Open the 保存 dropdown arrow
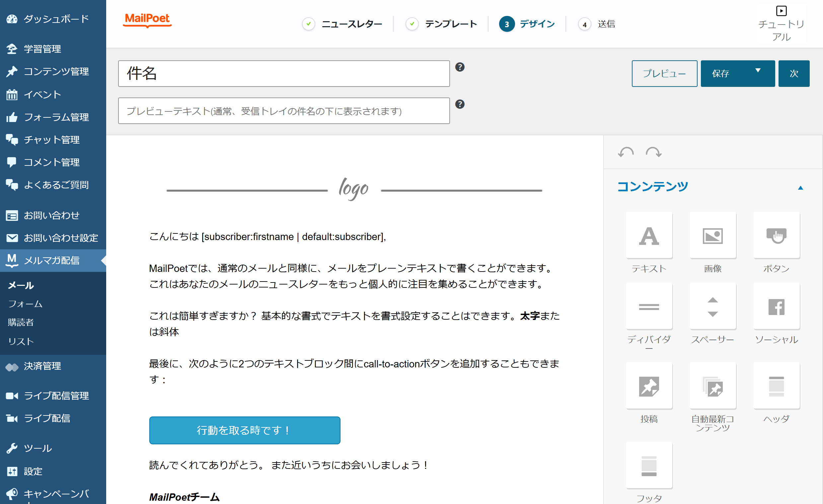This screenshot has width=823, height=504. pos(758,70)
